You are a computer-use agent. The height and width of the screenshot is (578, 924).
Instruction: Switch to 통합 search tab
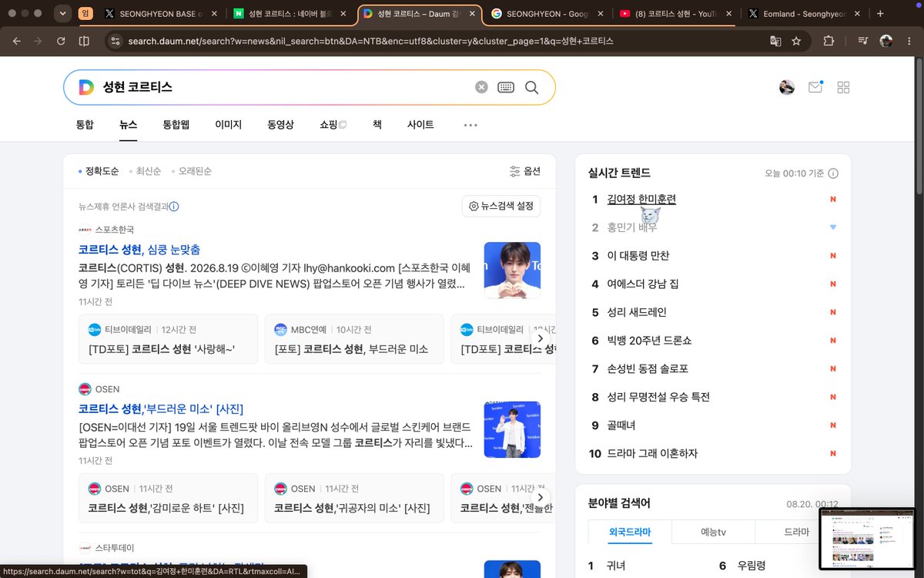(x=85, y=125)
